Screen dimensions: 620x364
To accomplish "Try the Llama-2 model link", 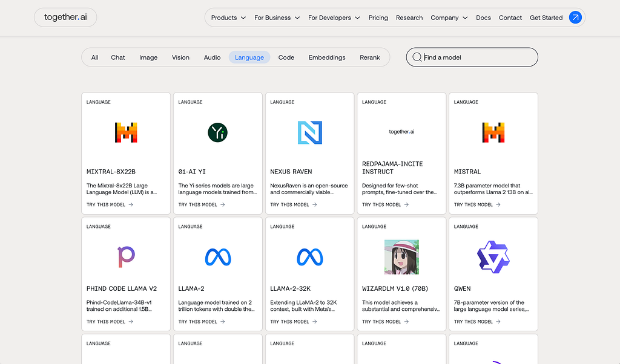I will pyautogui.click(x=202, y=321).
